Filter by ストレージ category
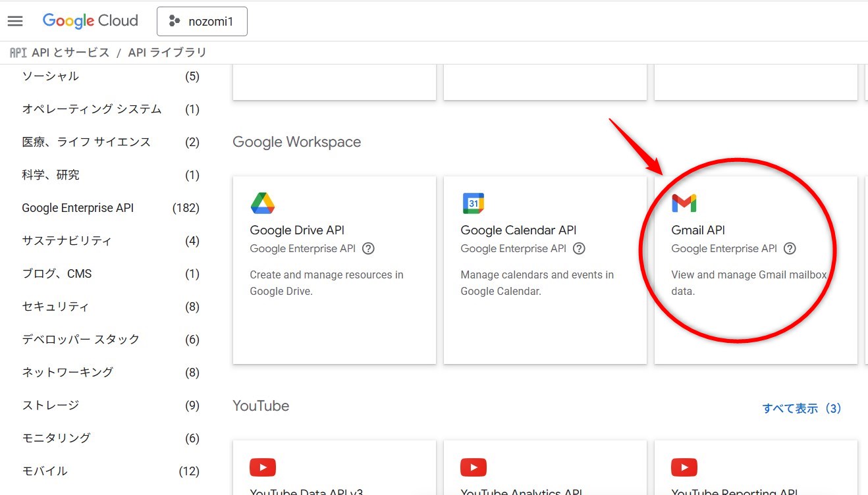 coord(51,405)
